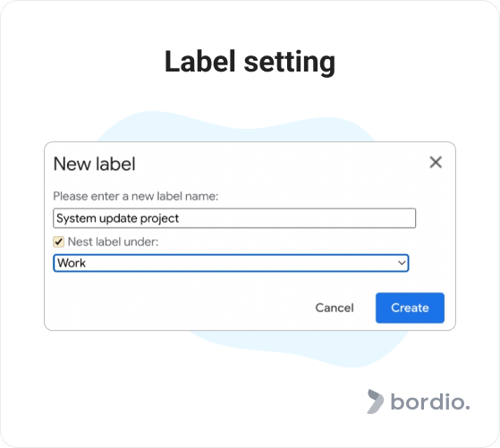Click the 'Nest label under:' label text
The width and height of the screenshot is (500, 448).
tap(113, 241)
